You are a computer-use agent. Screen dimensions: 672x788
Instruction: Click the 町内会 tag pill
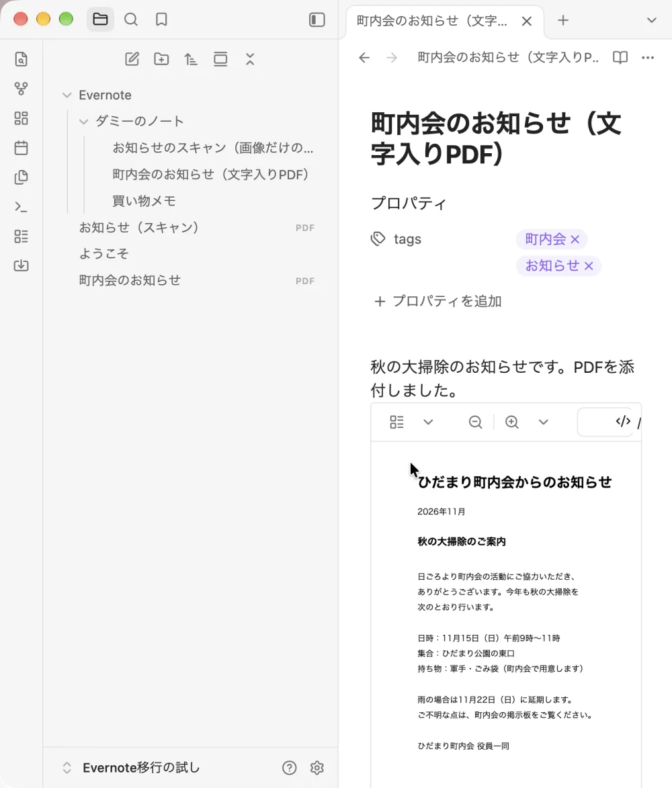click(546, 239)
